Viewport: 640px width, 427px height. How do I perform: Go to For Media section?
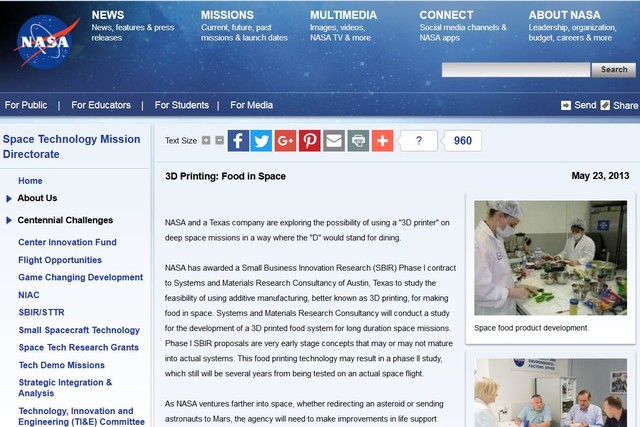tap(251, 105)
